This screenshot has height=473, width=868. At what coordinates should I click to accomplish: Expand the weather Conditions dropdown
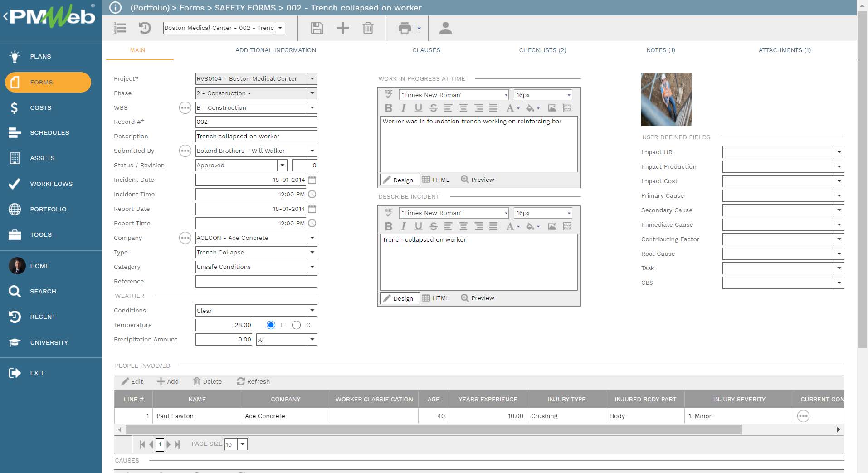point(312,311)
